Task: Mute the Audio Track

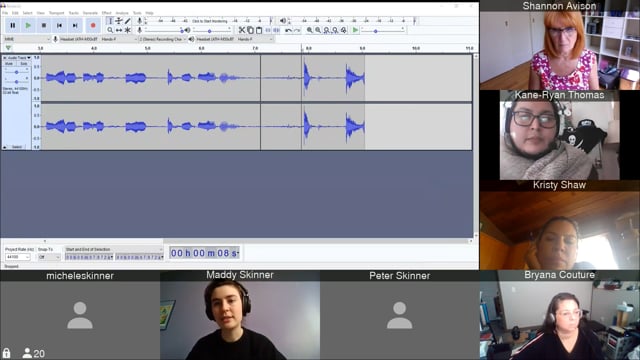Action: [9, 64]
